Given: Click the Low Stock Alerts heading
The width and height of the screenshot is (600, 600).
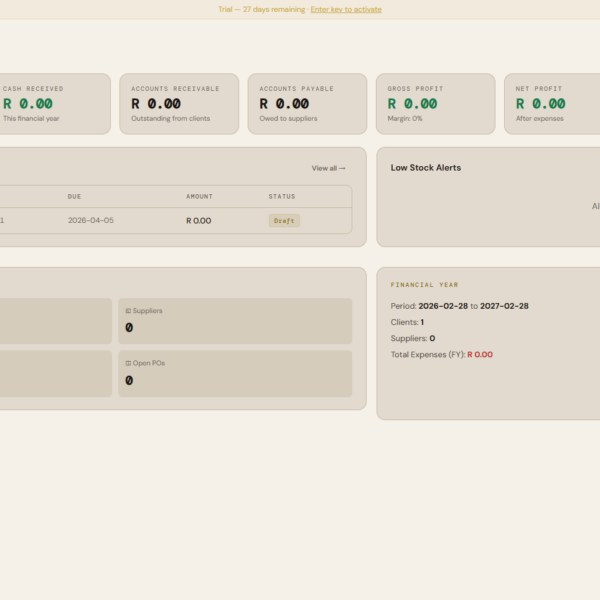Looking at the screenshot, I should pos(426,168).
